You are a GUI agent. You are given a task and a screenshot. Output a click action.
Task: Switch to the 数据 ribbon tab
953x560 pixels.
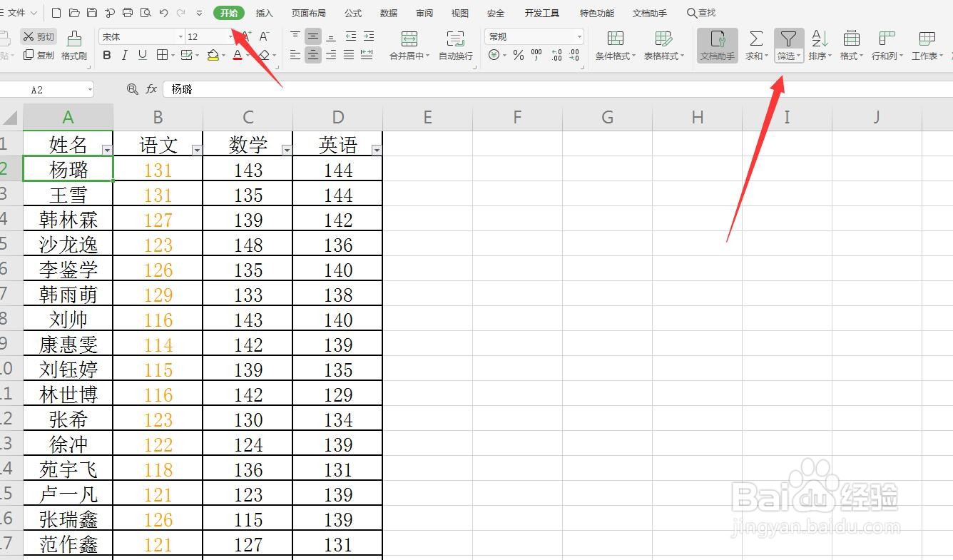pyautogui.click(x=388, y=12)
